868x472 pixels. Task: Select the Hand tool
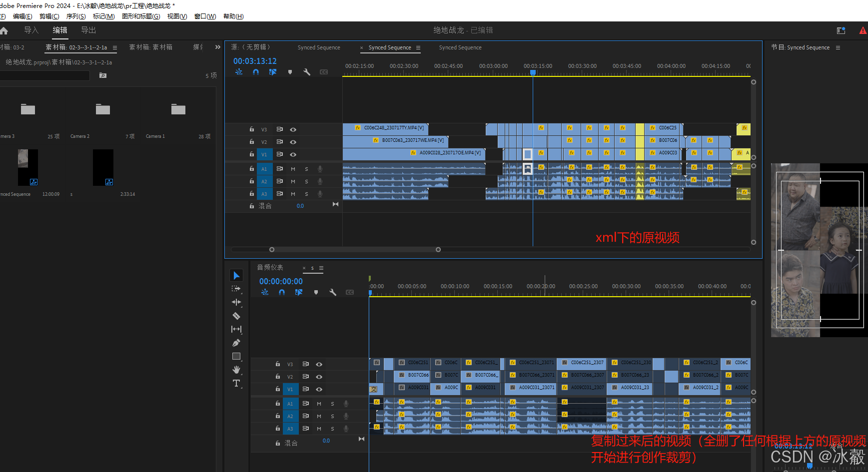[236, 370]
